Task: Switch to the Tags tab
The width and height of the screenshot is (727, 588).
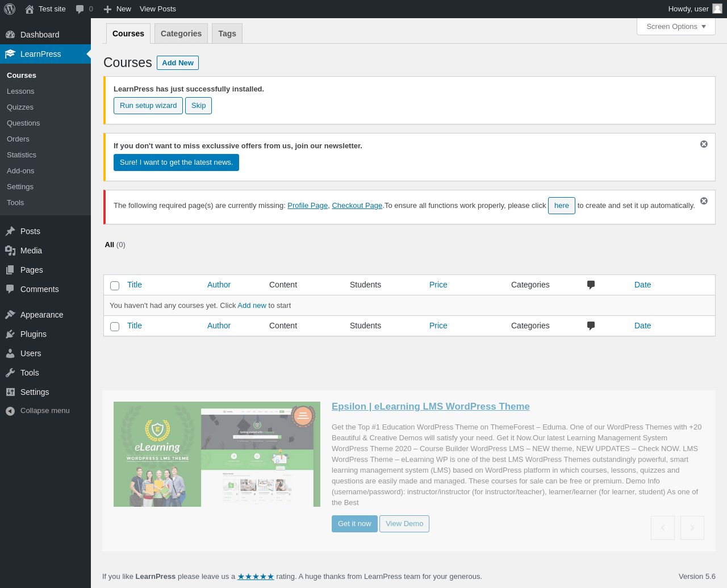Action: click(x=227, y=34)
